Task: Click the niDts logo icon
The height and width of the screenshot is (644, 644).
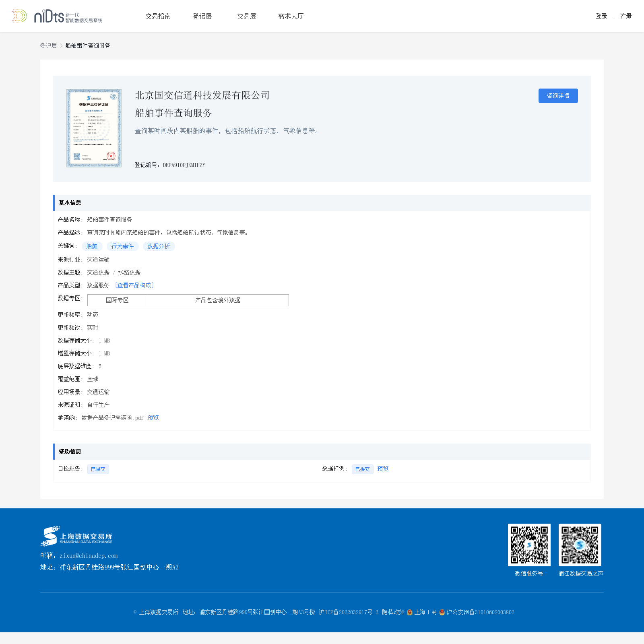Action: coord(19,16)
